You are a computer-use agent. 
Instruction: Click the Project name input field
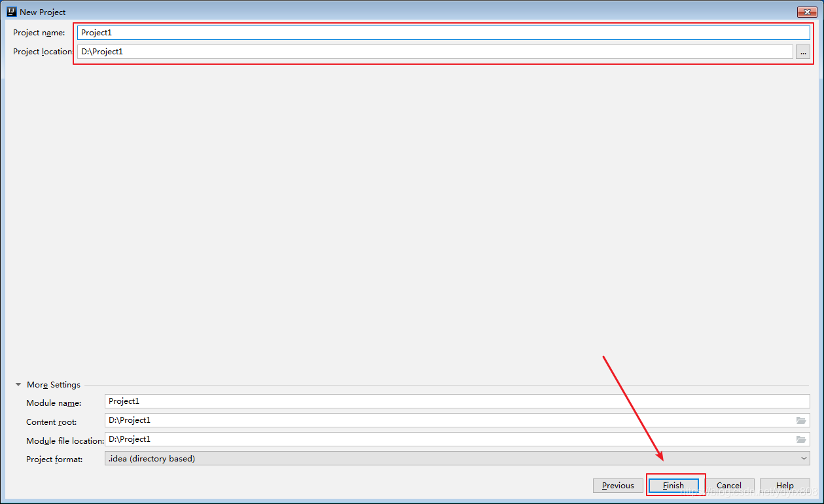[x=444, y=33]
